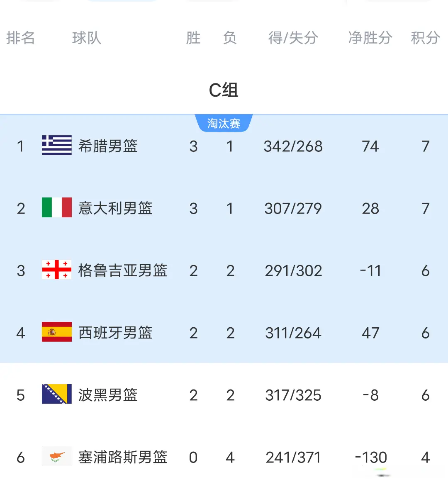This screenshot has width=448, height=487.
Task: Open the 希腊男篮 team page
Action: click(108, 146)
